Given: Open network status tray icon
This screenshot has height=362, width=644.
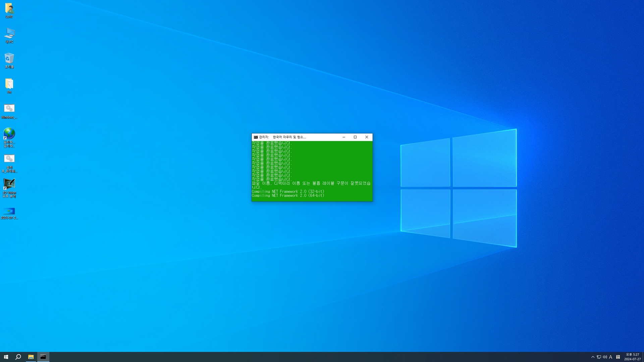Looking at the screenshot, I should pos(599,357).
